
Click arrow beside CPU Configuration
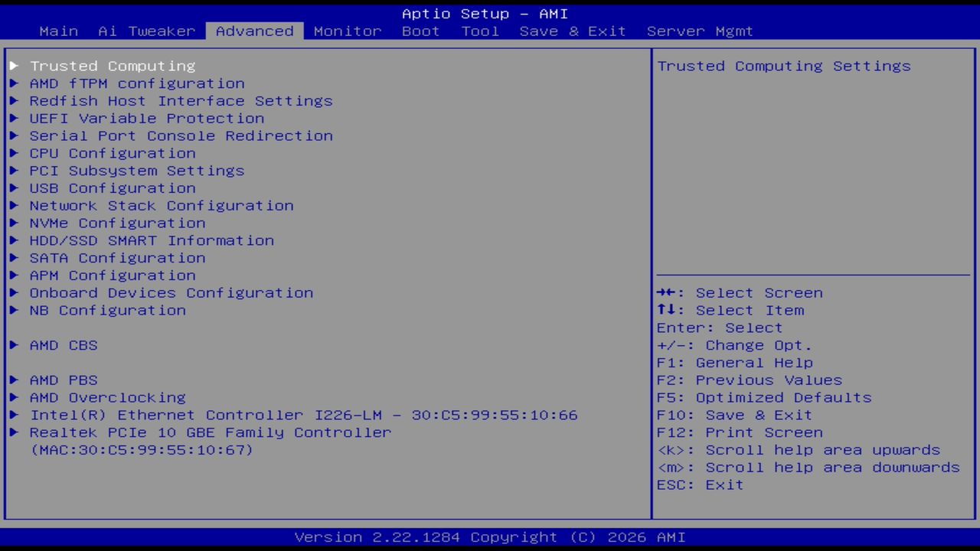tap(14, 153)
